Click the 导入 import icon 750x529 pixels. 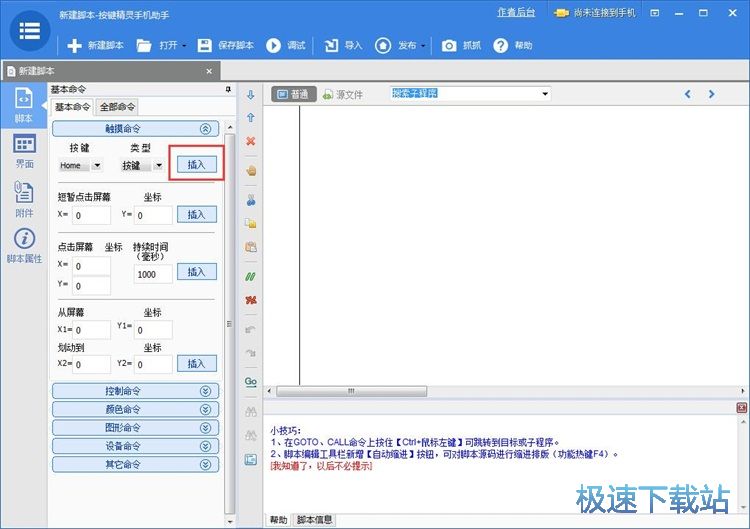click(331, 45)
